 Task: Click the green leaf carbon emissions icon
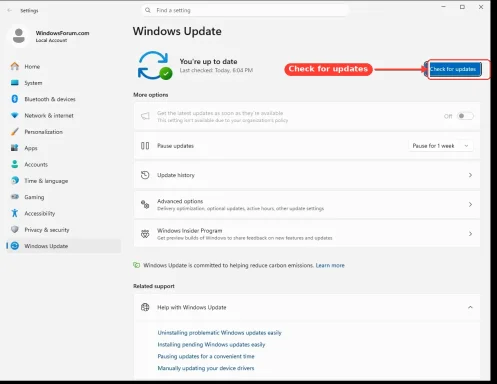pos(136,265)
